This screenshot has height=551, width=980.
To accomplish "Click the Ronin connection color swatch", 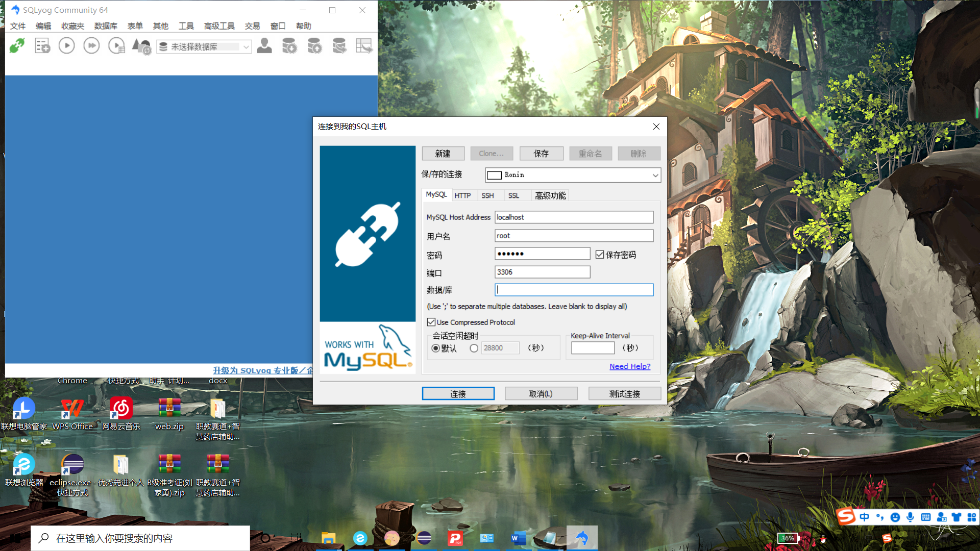I will [494, 175].
